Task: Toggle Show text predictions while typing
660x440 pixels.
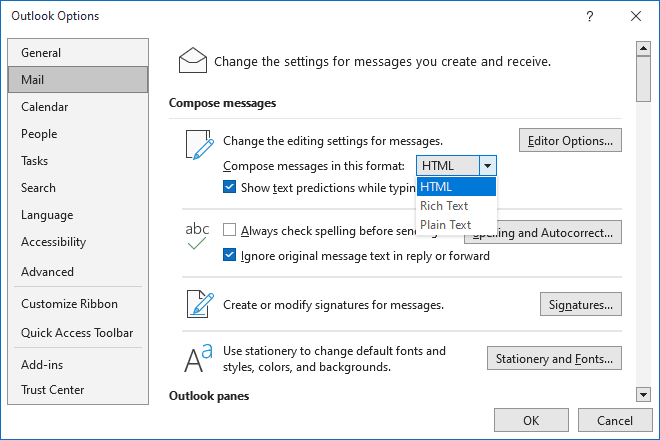Action: tap(229, 187)
